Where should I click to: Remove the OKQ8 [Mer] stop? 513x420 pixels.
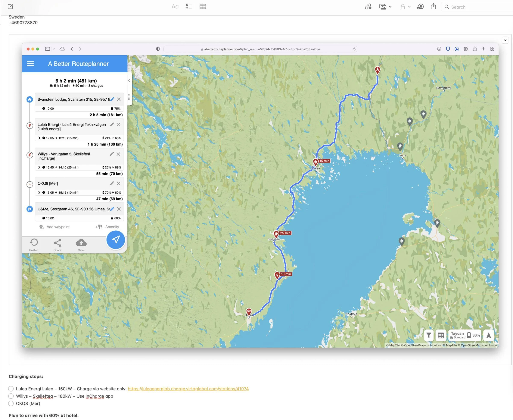point(118,183)
